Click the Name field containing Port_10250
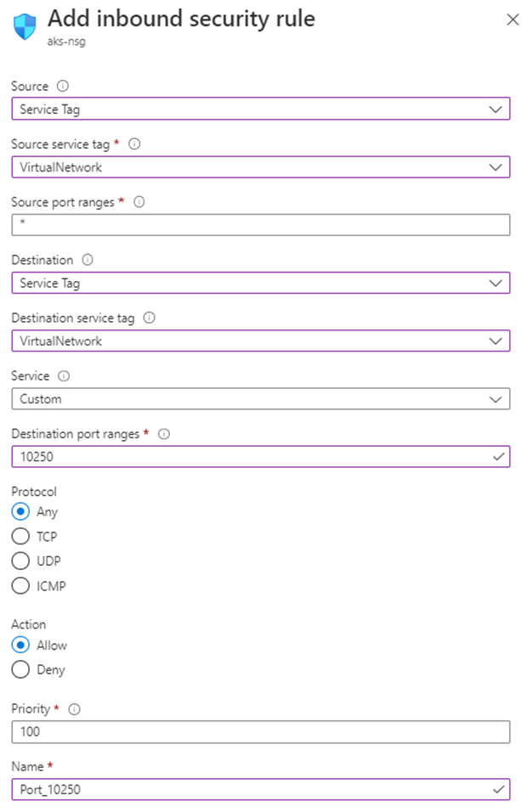The image size is (522, 812). point(255,789)
